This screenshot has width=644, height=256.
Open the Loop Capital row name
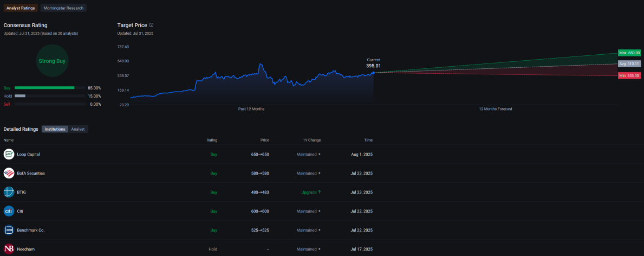coord(28,155)
